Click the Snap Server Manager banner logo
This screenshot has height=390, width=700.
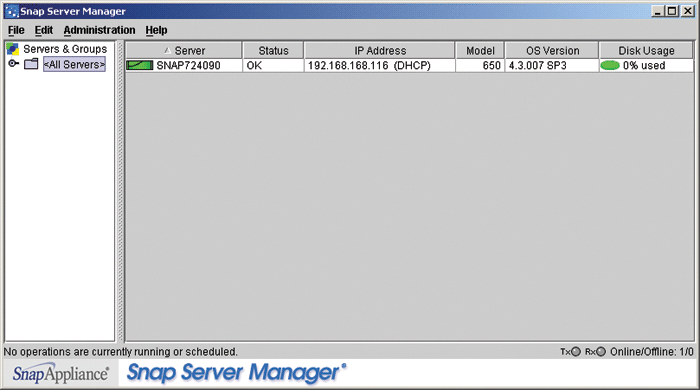(237, 373)
